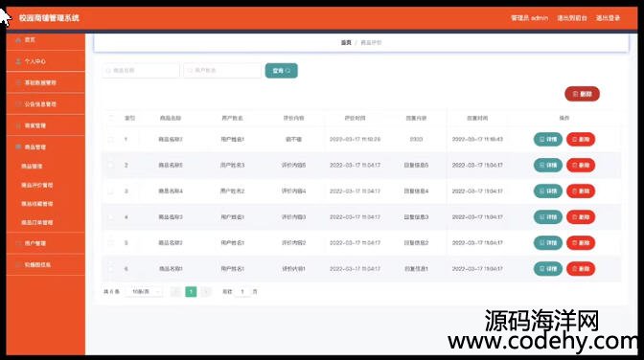Image resolution: width=644 pixels, height=360 pixels.
Task: Click 详情 button for row 6
Action: click(548, 269)
